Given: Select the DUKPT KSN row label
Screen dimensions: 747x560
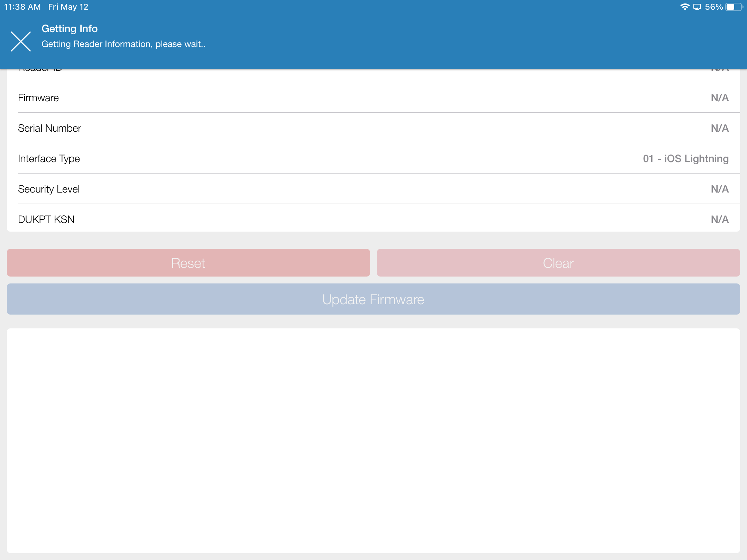Looking at the screenshot, I should point(46,220).
